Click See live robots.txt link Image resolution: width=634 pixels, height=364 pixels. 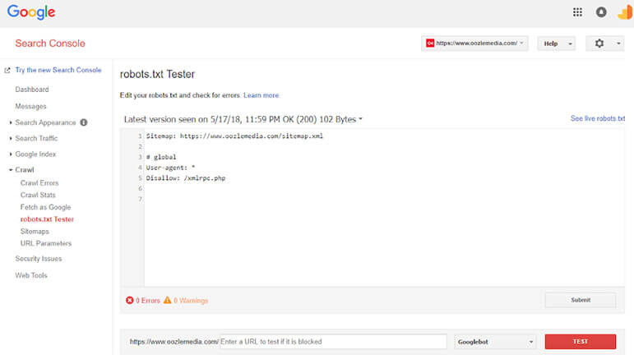[598, 118]
